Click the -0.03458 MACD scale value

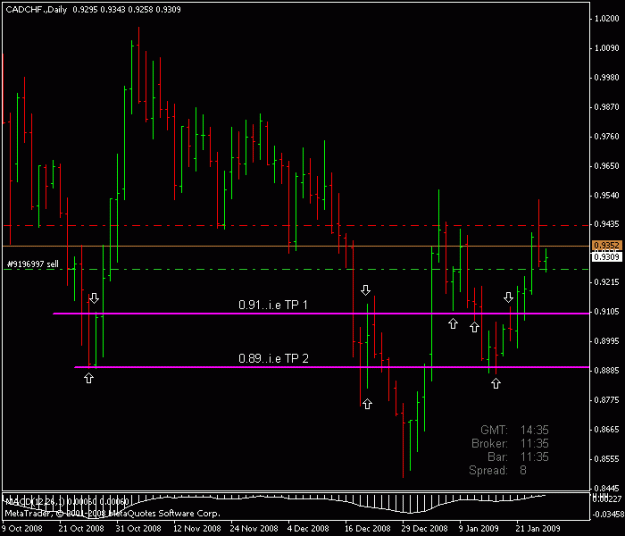click(x=607, y=514)
